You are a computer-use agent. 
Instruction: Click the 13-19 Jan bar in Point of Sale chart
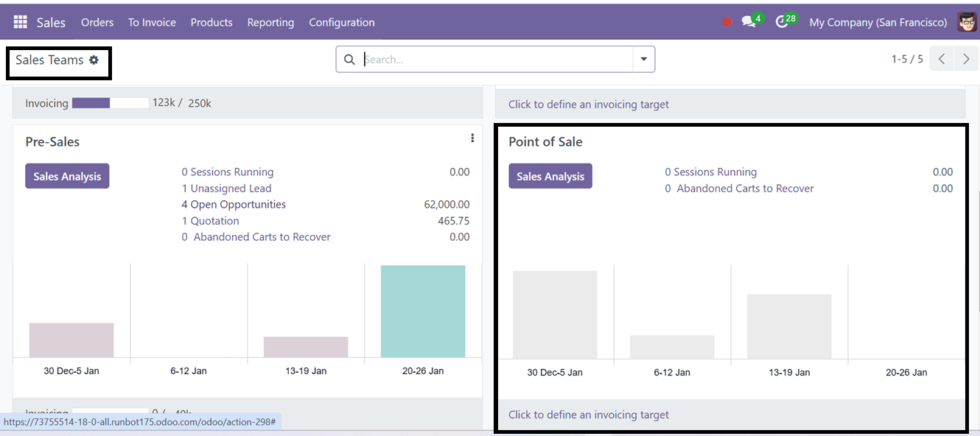(x=789, y=327)
